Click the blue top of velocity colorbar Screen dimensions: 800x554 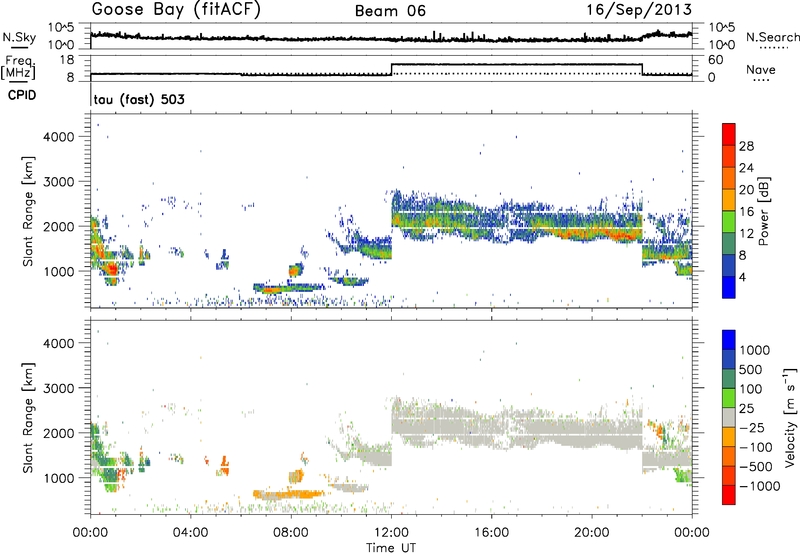click(729, 340)
